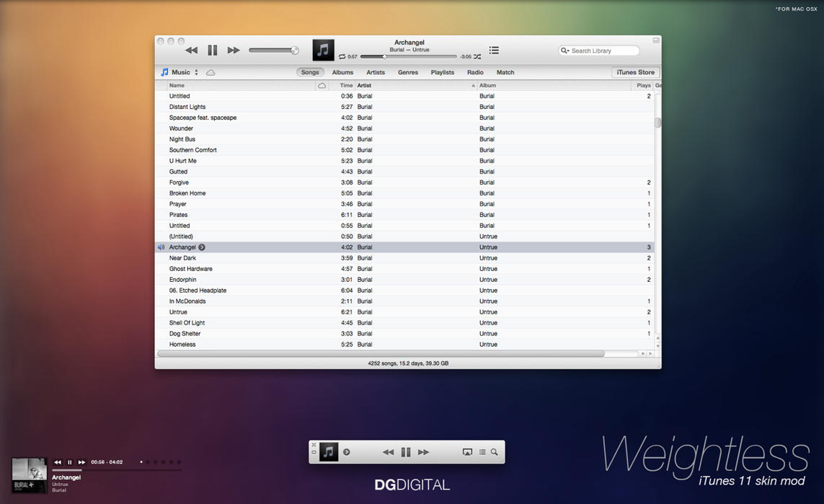Click Previous track in the mini player
This screenshot has width=824, height=504.
pos(388,452)
